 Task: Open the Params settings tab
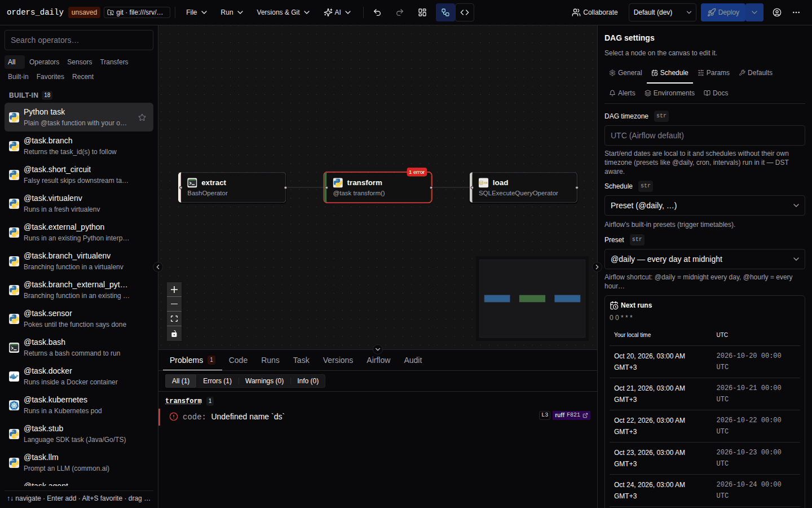click(x=713, y=73)
